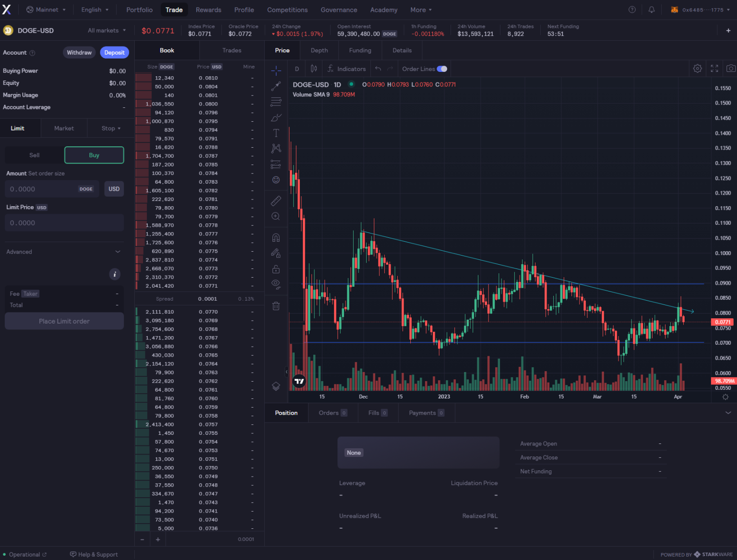Toggle stay in drawing mode
737x560 pixels.
tap(276, 253)
